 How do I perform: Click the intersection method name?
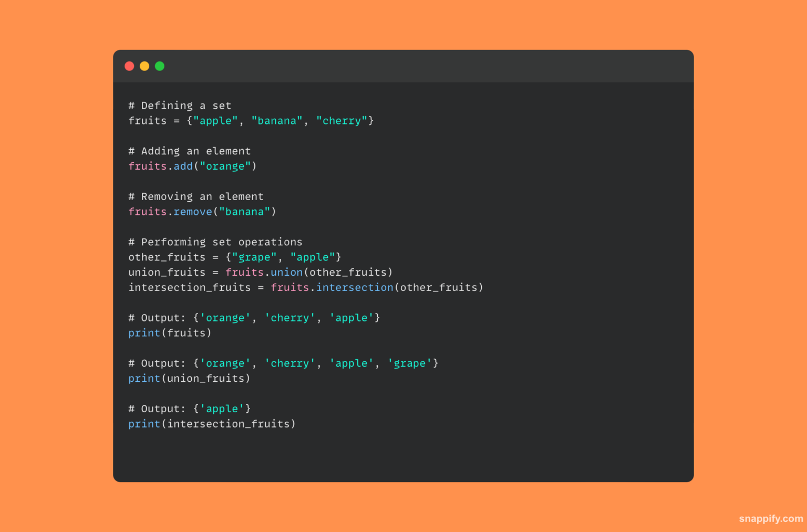355,287
